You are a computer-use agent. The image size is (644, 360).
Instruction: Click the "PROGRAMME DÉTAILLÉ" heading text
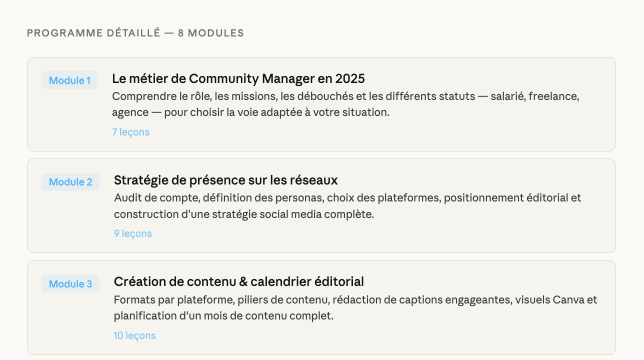(x=93, y=33)
